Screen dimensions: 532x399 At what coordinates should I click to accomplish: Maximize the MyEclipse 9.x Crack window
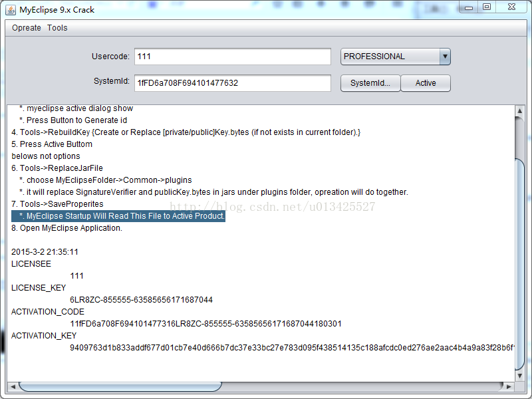pos(487,7)
